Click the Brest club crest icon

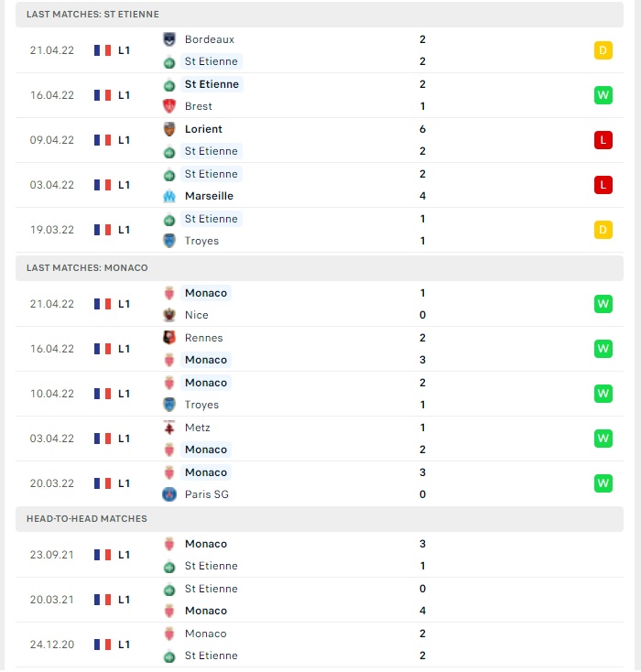click(x=169, y=106)
